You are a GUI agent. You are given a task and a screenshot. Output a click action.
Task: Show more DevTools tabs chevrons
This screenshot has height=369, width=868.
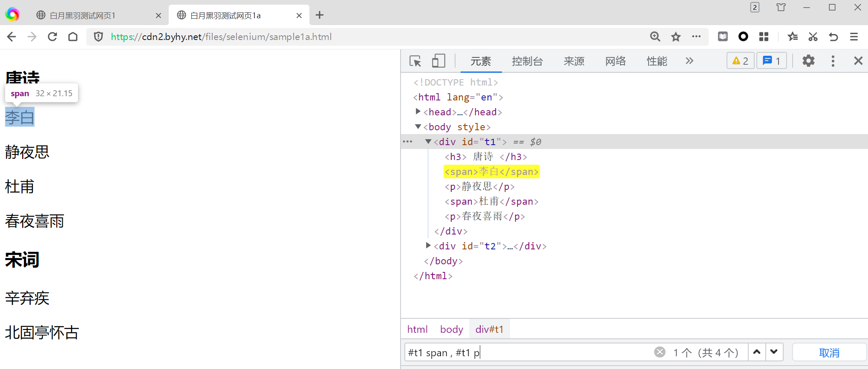689,61
